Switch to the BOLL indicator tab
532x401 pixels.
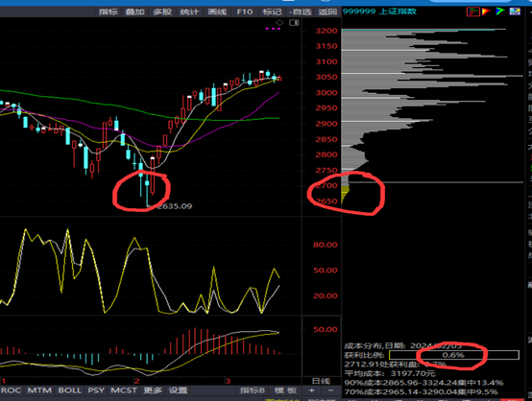[x=70, y=390]
